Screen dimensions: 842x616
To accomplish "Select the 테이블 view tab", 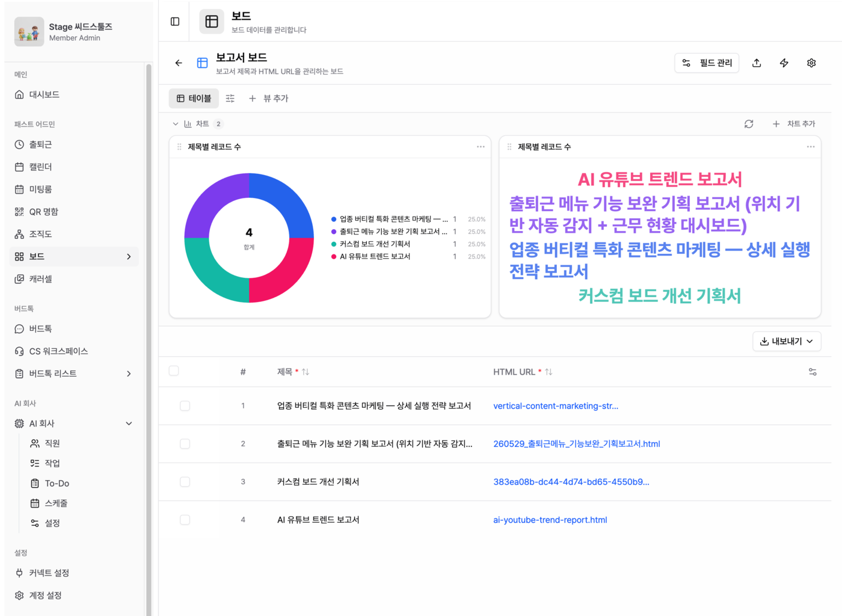I will [194, 98].
